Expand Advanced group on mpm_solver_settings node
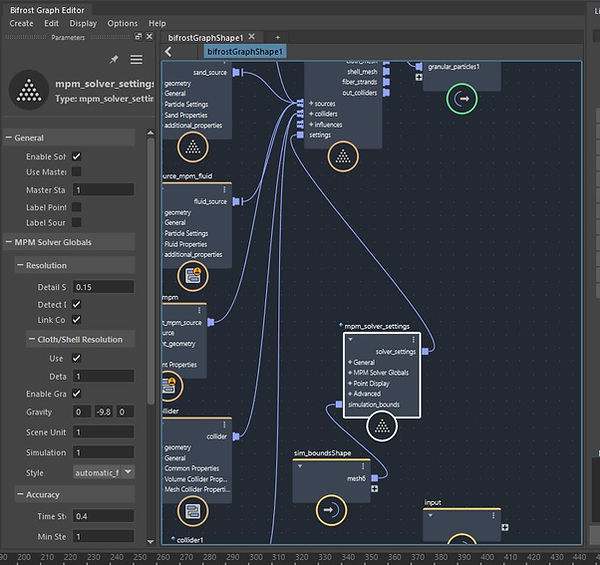The width and height of the screenshot is (600, 565). pos(350,394)
